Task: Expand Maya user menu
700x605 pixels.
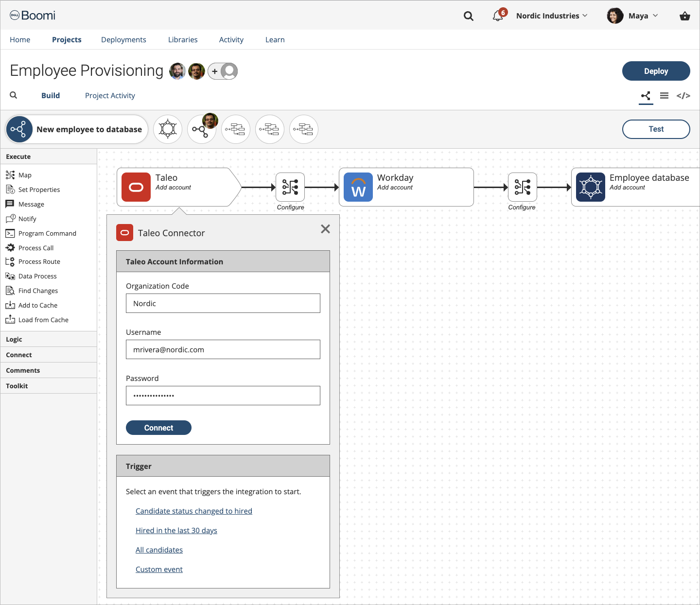Action: pyautogui.click(x=643, y=16)
